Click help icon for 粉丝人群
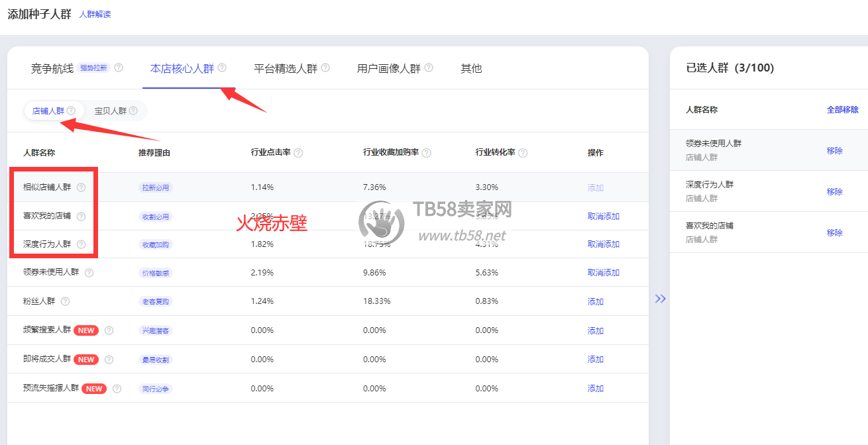This screenshot has height=445, width=868. coord(66,301)
